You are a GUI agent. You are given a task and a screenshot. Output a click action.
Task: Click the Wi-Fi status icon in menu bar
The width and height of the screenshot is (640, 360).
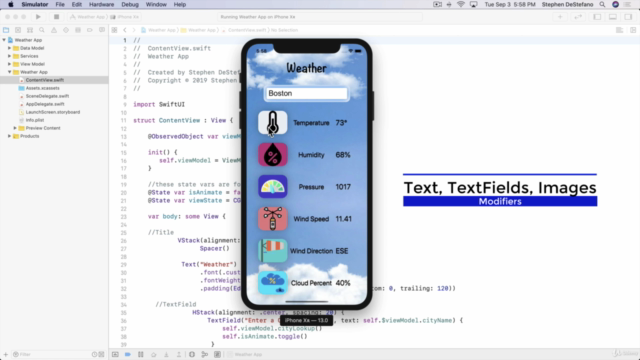click(461, 4)
